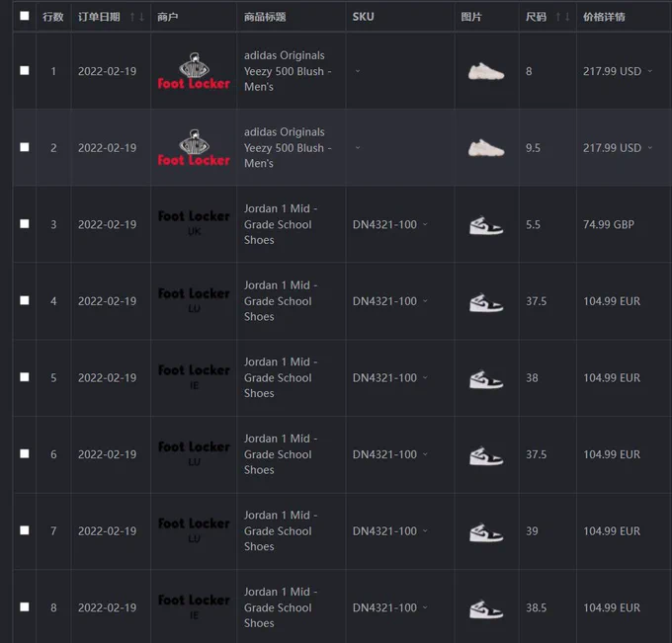
Task: Expand the SKU chevron in row 2
Action: (x=358, y=148)
